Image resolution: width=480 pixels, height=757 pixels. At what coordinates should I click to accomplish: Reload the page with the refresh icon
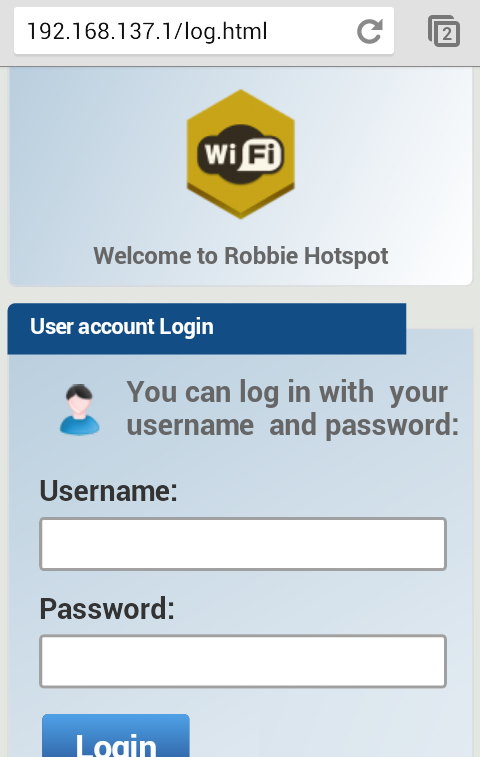pyautogui.click(x=369, y=31)
